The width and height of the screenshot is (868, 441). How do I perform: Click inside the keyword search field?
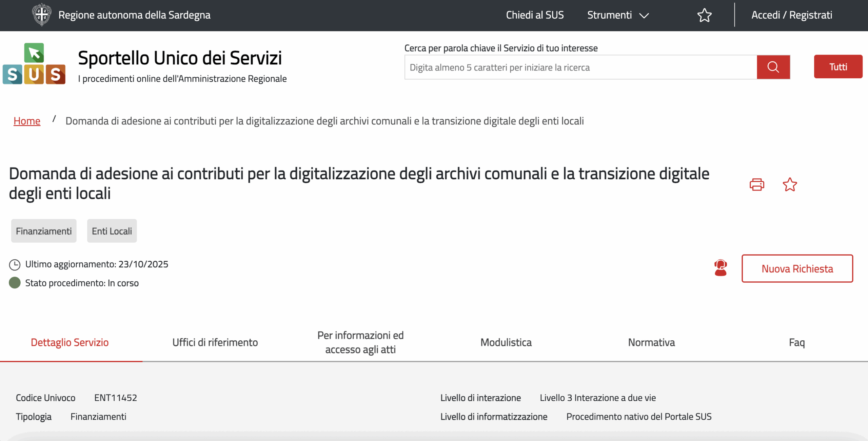(x=576, y=67)
